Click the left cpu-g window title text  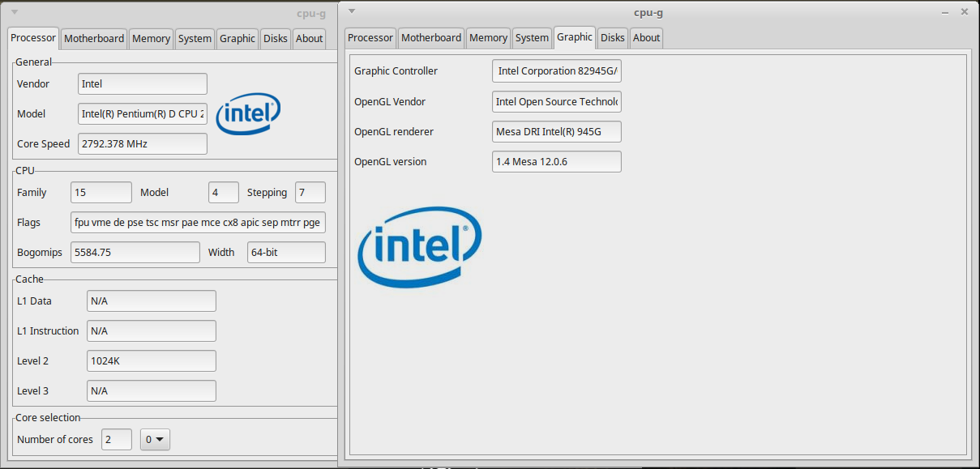311,13
